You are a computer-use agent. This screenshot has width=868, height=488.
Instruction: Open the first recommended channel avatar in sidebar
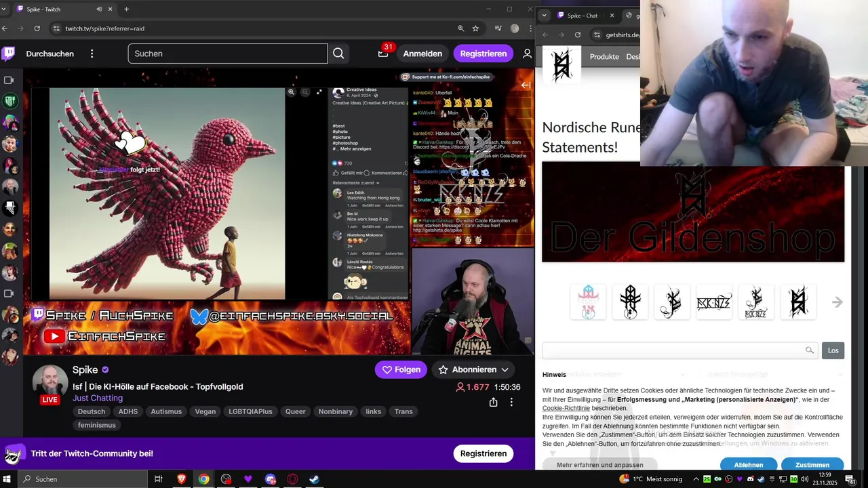pyautogui.click(x=9, y=102)
